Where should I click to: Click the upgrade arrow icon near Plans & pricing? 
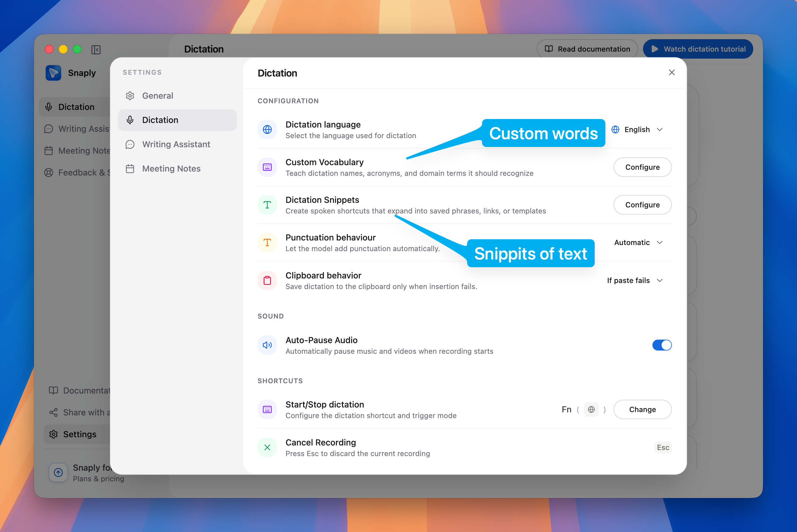pyautogui.click(x=58, y=472)
